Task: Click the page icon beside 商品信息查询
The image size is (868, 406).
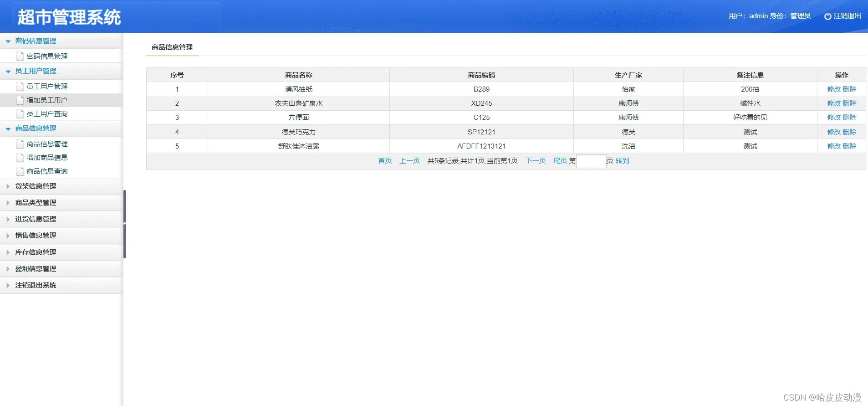Action: click(20, 171)
